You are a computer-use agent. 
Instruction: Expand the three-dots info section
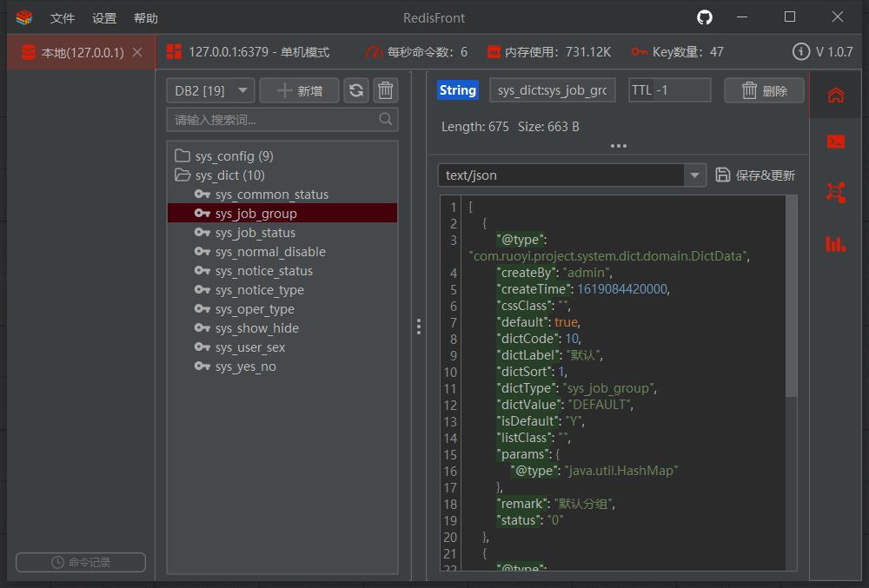pos(619,146)
